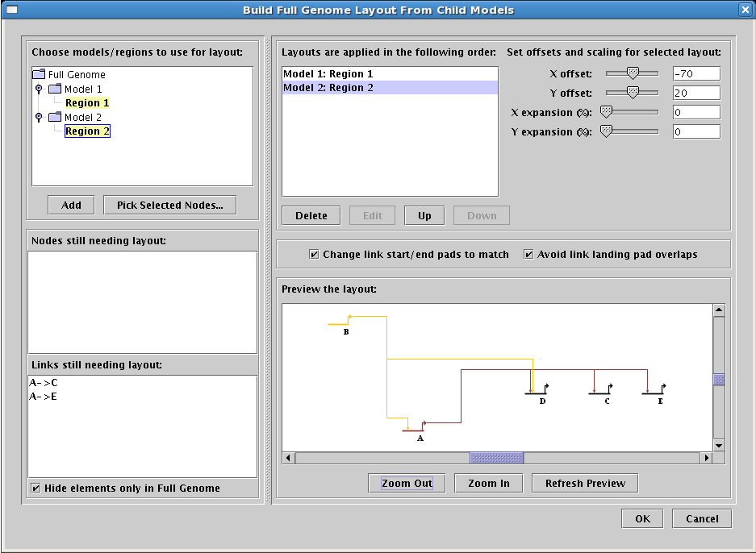The image size is (756, 553).
Task: Click the Refresh Preview button
Action: tap(585, 483)
